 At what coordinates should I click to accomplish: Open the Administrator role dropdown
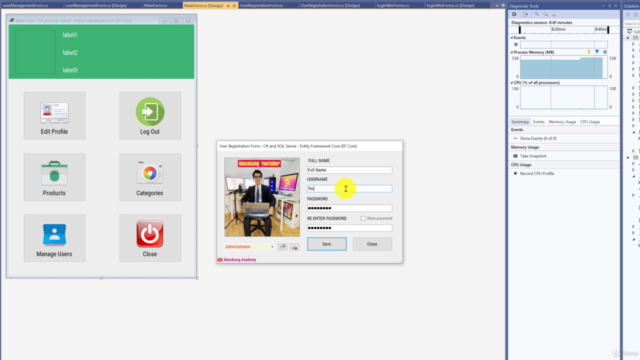272,247
